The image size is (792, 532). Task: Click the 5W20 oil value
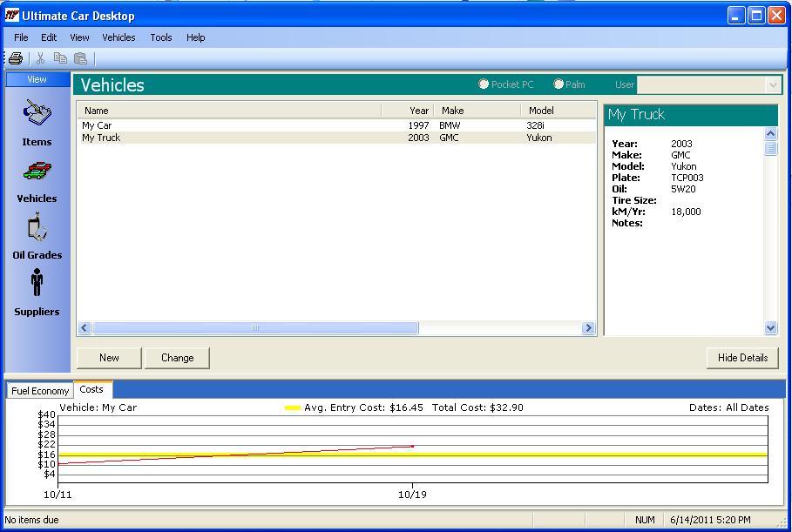tap(683, 189)
